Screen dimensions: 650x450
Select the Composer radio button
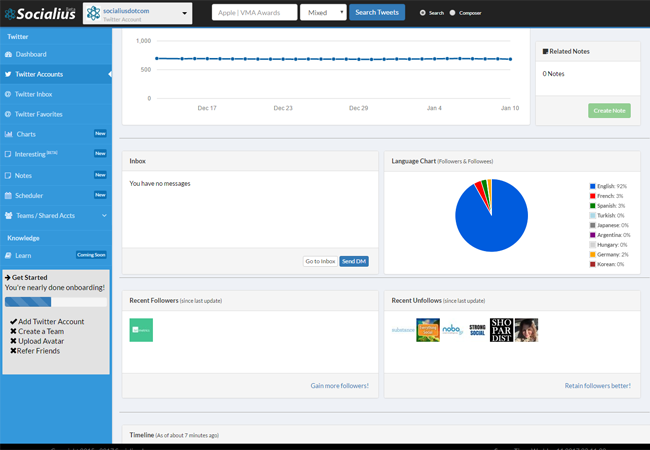(x=452, y=13)
